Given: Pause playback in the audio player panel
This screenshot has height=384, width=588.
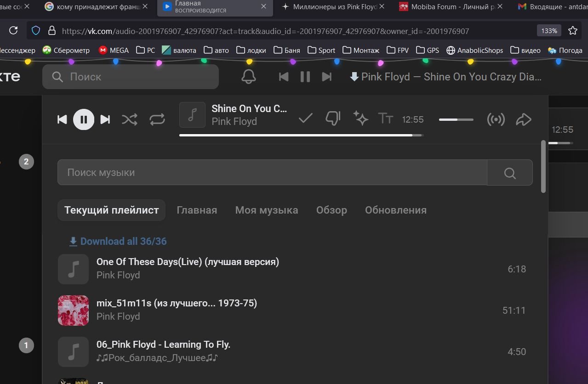Looking at the screenshot, I should pyautogui.click(x=84, y=119).
